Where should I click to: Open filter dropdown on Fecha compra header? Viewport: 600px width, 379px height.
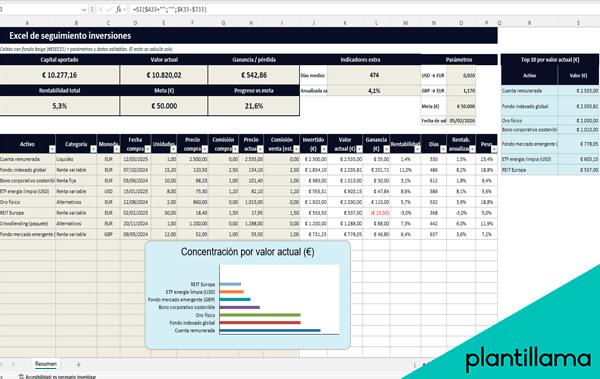[x=148, y=149]
